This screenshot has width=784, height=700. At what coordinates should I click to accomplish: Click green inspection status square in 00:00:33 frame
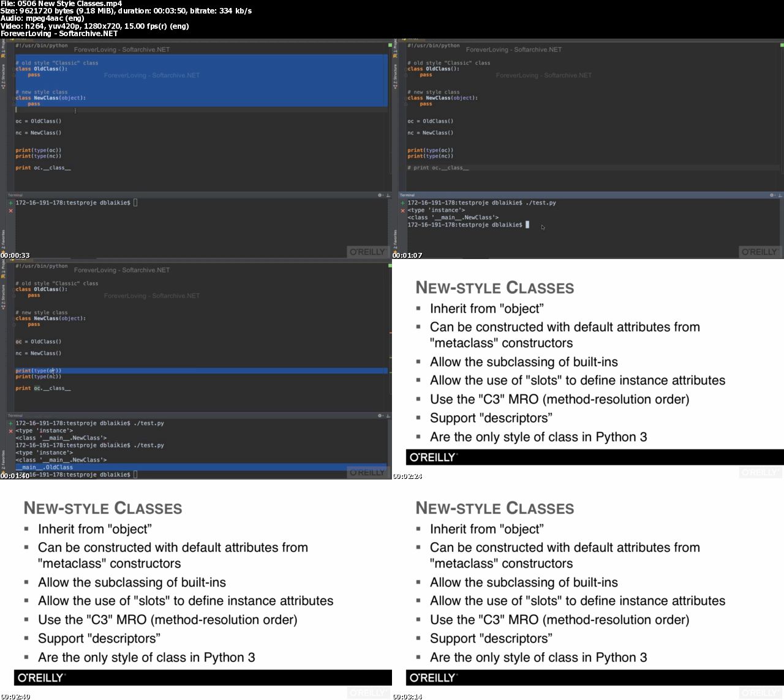(390, 45)
